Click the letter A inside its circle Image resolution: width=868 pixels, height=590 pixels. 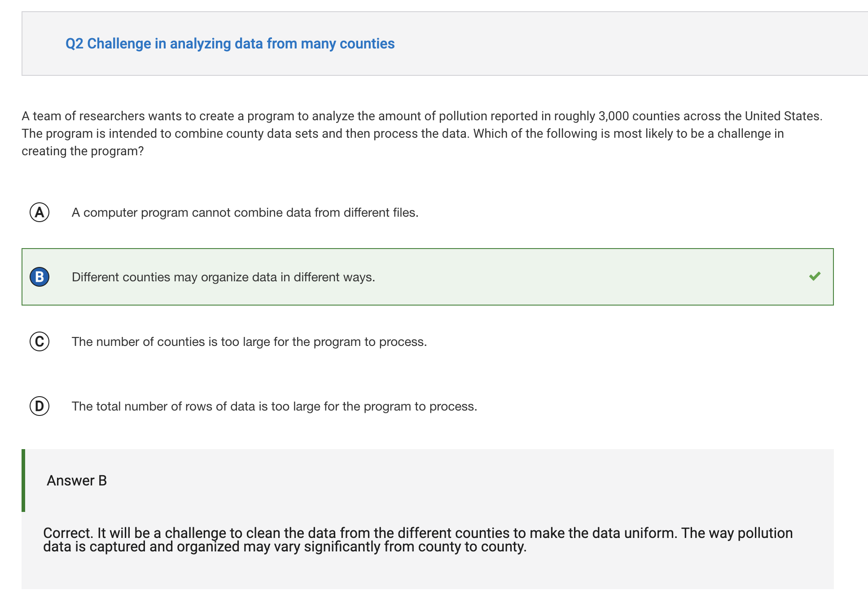(39, 212)
